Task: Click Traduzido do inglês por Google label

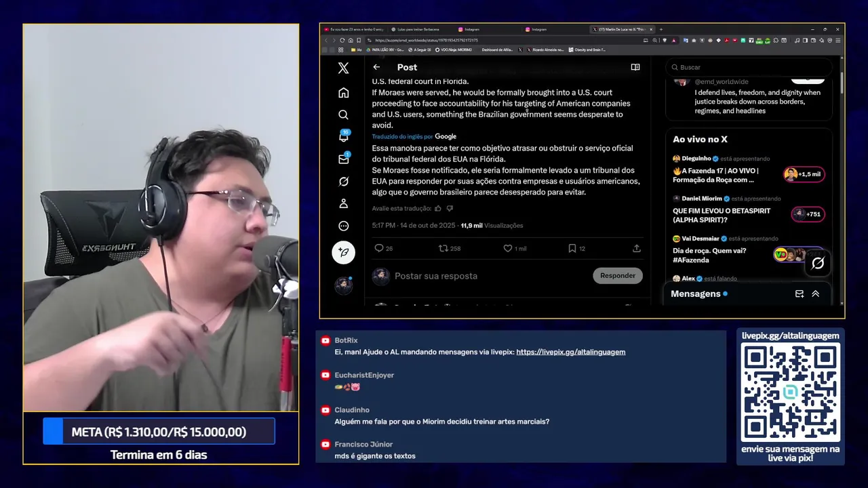Action: (x=414, y=137)
